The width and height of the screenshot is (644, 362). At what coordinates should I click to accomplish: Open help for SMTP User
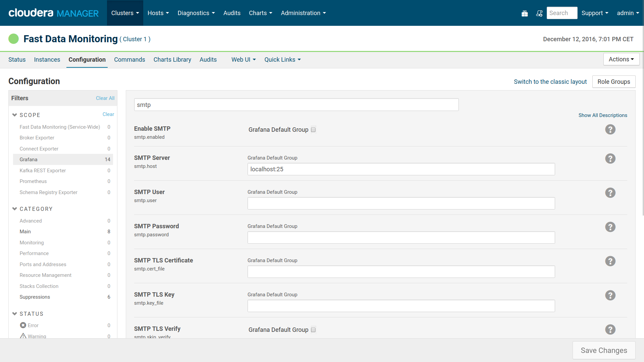tap(610, 193)
